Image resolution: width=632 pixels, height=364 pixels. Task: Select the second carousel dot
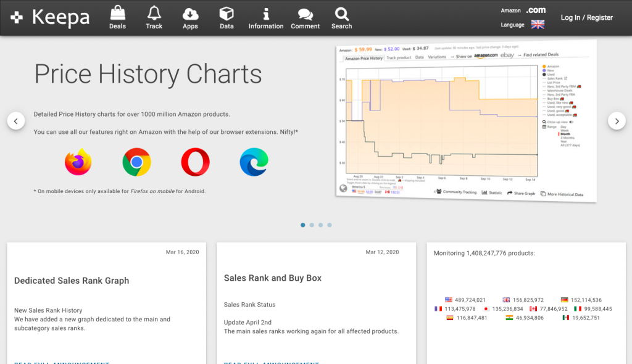[x=312, y=225]
